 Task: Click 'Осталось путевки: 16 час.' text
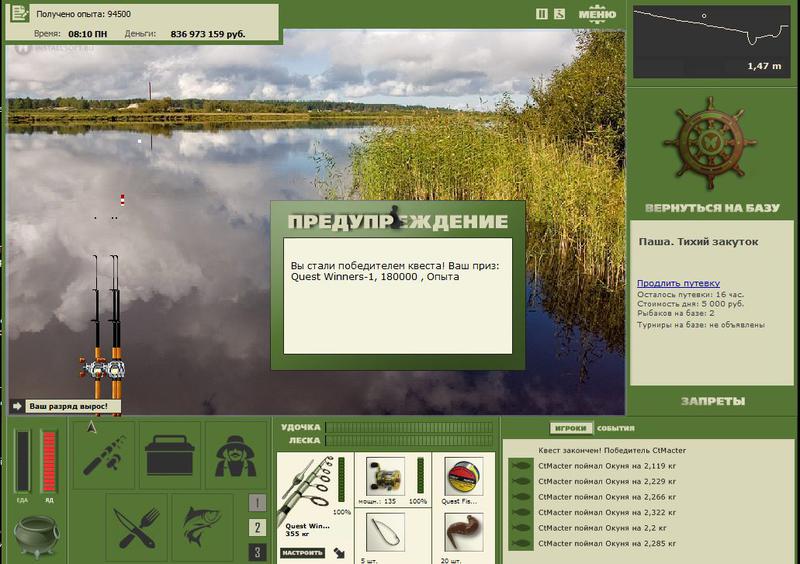(690, 295)
